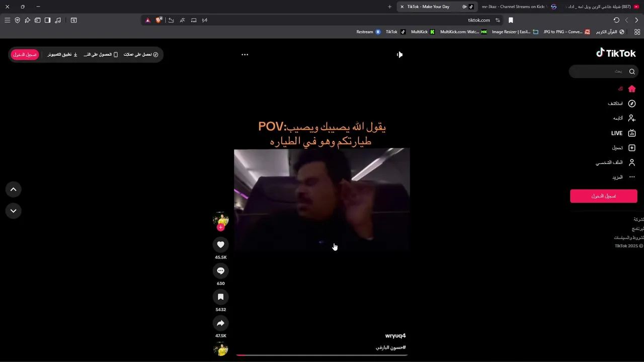644x362 pixels.
Task: Open the sound disc thumbnail below share count
Action: pos(220,348)
